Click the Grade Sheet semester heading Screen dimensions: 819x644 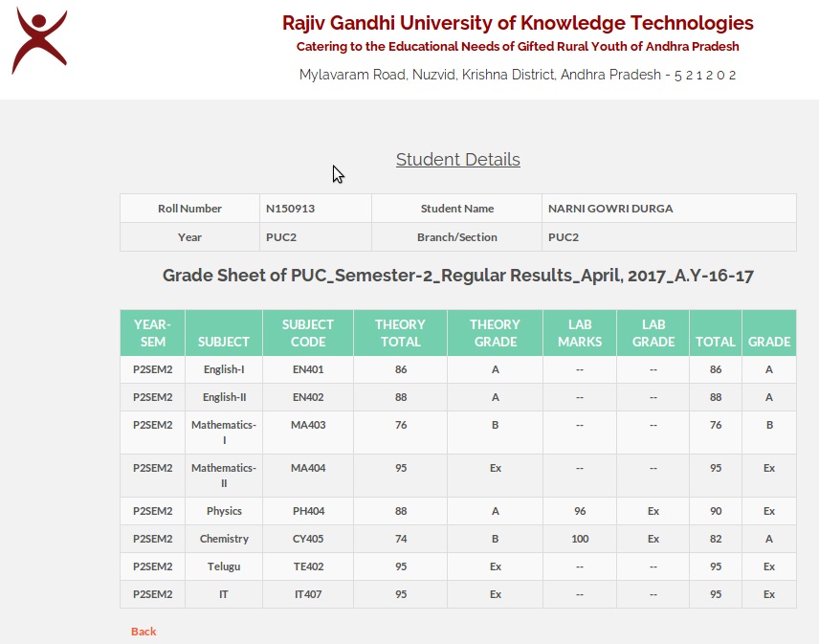[457, 276]
